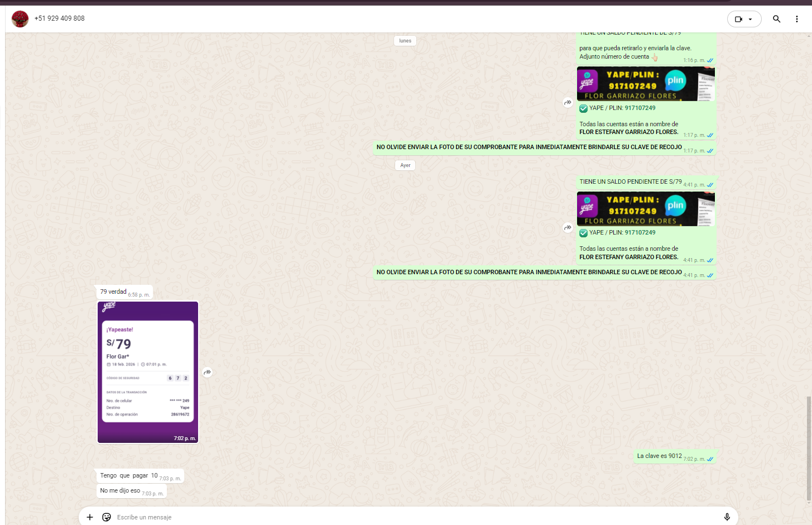Click the microphone voice message icon
812x525 pixels.
(727, 517)
